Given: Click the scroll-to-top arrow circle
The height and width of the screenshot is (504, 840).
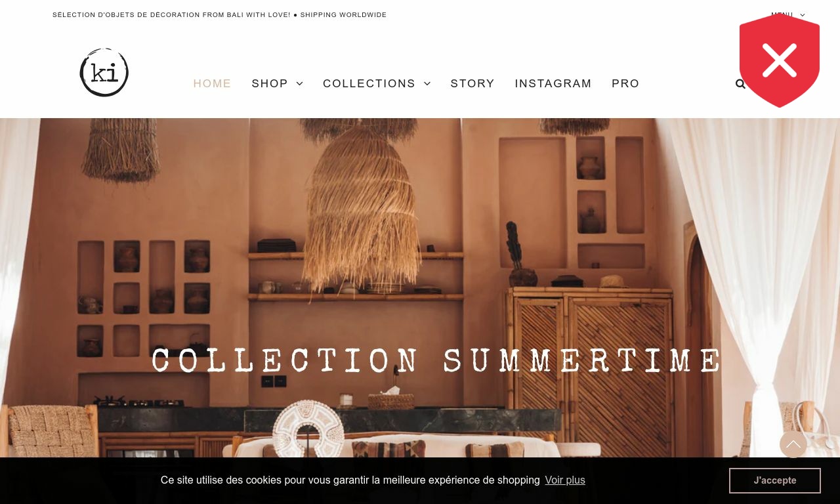Looking at the screenshot, I should (793, 444).
